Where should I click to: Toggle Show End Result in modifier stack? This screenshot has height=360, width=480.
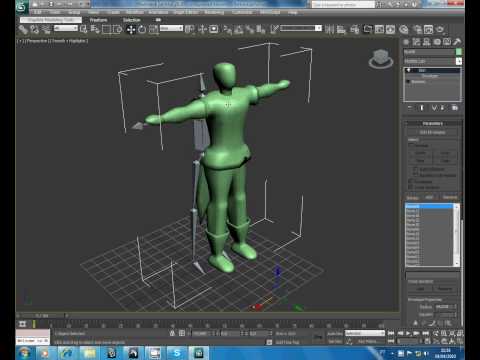422,108
